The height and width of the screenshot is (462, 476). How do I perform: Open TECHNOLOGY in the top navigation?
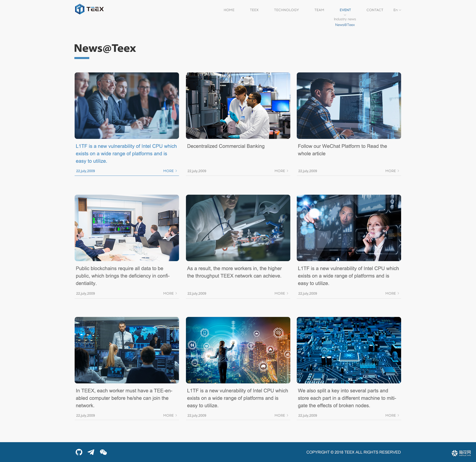[286, 10]
